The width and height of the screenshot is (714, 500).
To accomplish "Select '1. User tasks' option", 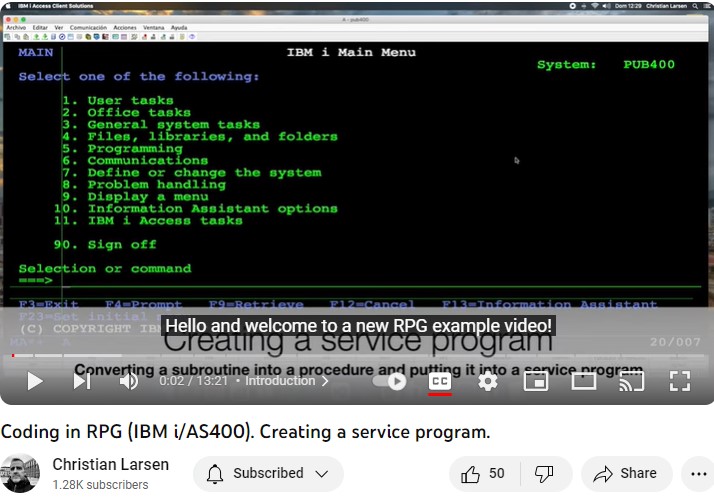I will (x=117, y=100).
